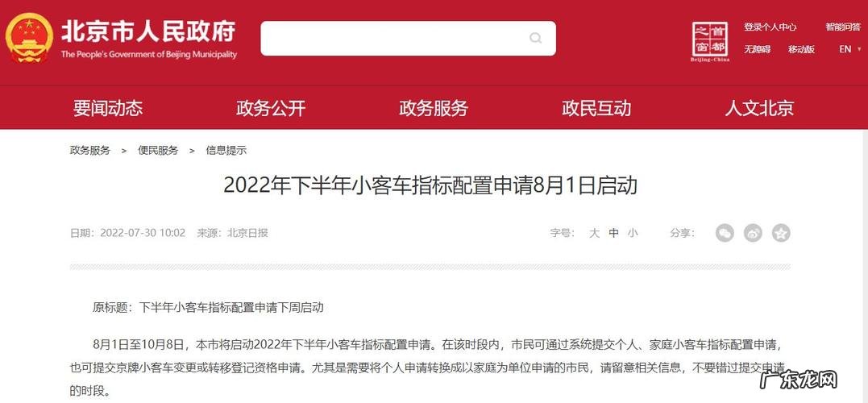This screenshot has width=868, height=403.
Task: Select medium font size 中
Action: click(613, 233)
